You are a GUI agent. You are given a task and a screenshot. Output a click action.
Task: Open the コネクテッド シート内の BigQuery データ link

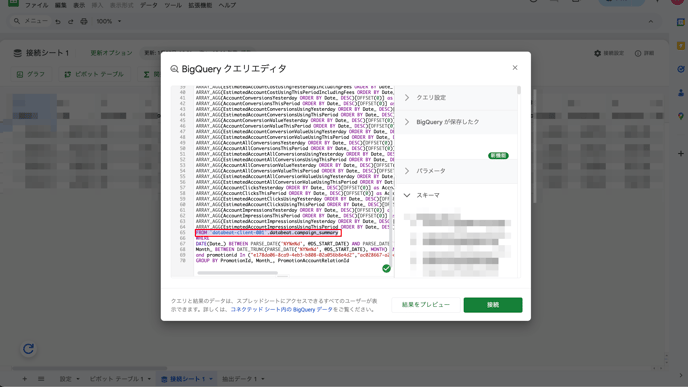pyautogui.click(x=281, y=309)
